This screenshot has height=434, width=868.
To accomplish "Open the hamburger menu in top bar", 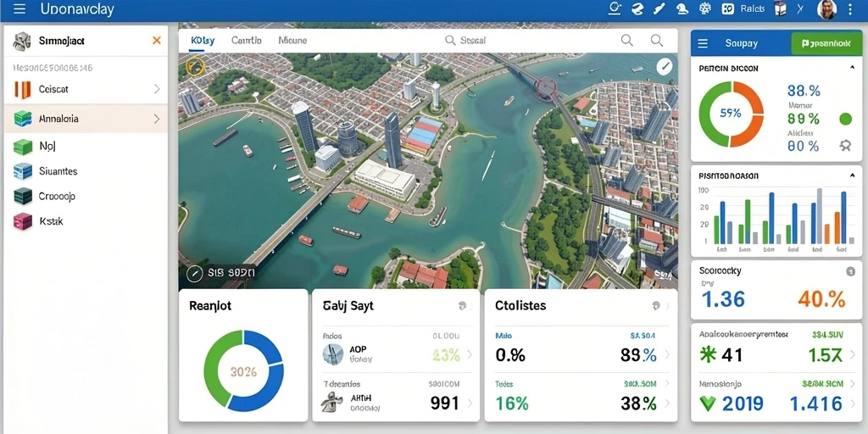I will point(19,8).
